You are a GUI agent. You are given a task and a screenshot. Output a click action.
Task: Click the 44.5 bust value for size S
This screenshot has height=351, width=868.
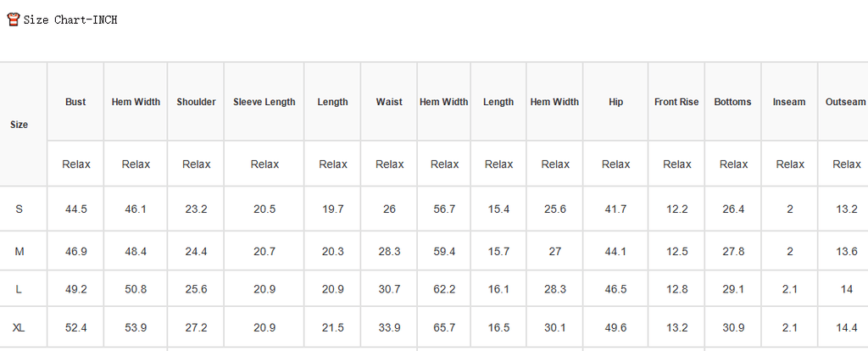[75, 209]
